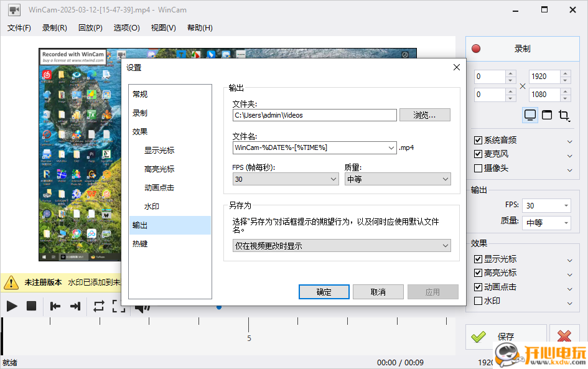This screenshot has width=588, height=369.
Task: Click the 浏览 button for output folder
Action: [425, 114]
